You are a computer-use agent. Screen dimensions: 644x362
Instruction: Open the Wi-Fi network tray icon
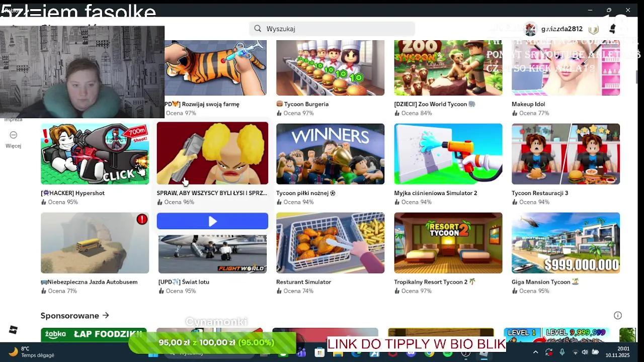point(575,352)
